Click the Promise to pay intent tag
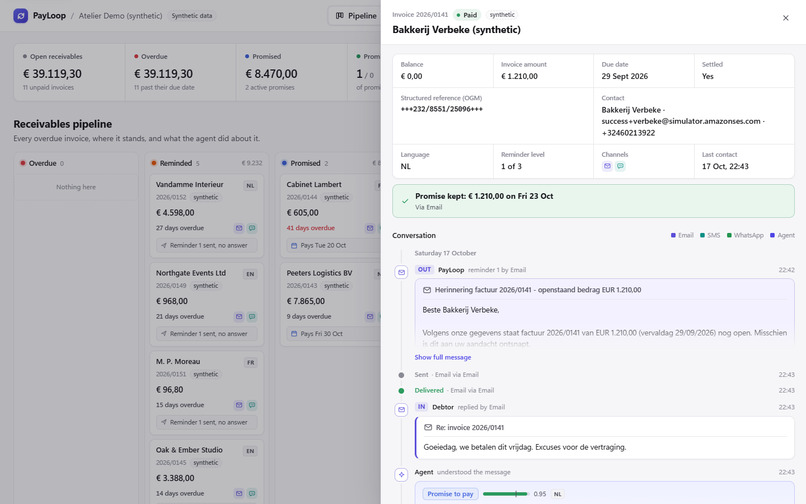The image size is (806, 504). point(450,494)
